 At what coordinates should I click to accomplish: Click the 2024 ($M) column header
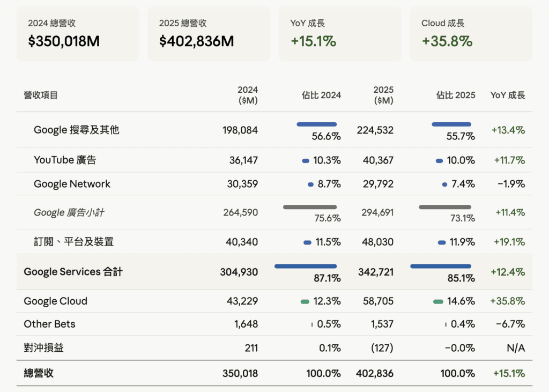[248, 95]
